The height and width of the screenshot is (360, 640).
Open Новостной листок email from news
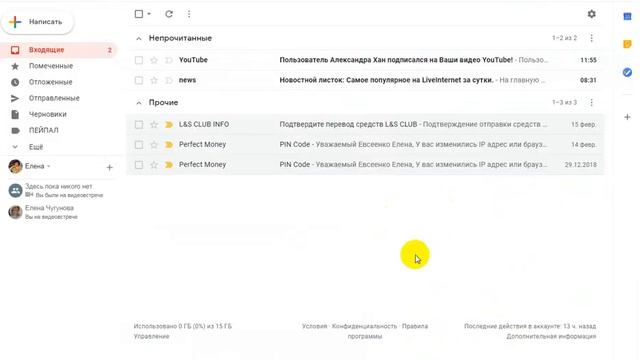(x=365, y=80)
